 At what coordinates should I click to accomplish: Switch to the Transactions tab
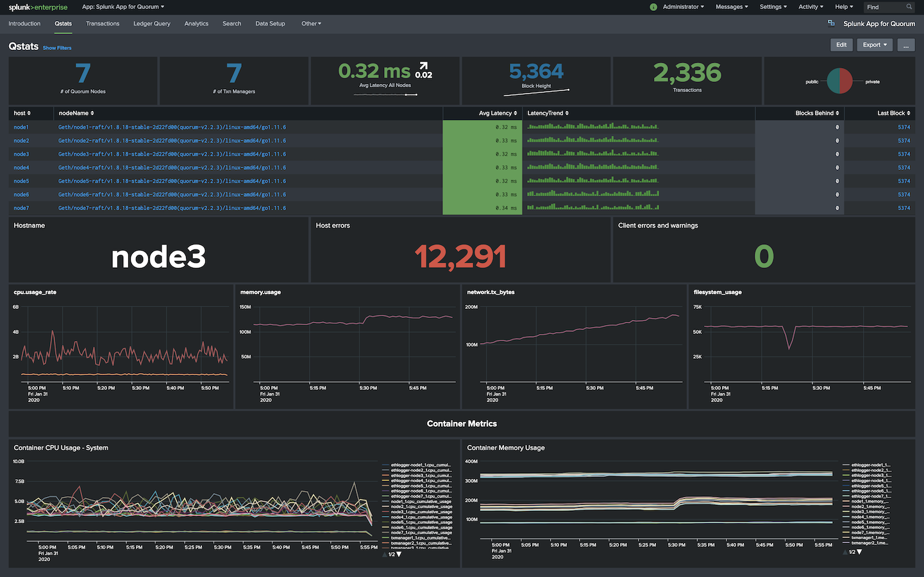(x=103, y=24)
